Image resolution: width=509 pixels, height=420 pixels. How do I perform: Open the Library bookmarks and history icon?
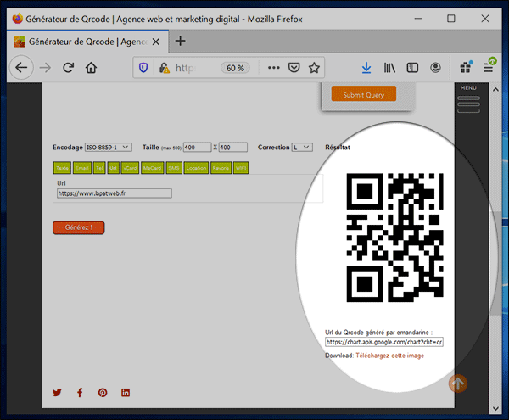390,68
